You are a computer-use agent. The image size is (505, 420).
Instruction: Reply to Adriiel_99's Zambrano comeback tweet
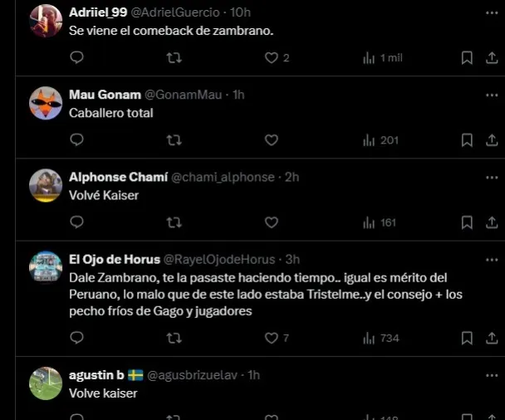click(x=76, y=58)
